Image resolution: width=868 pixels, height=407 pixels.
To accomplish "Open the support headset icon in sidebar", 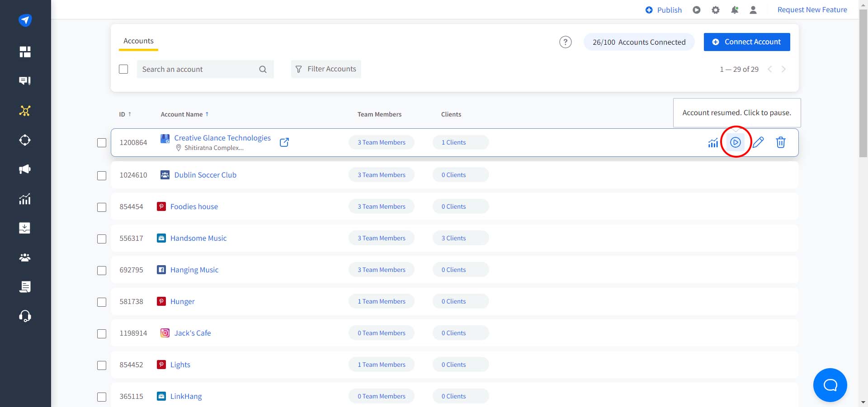I will pyautogui.click(x=25, y=316).
